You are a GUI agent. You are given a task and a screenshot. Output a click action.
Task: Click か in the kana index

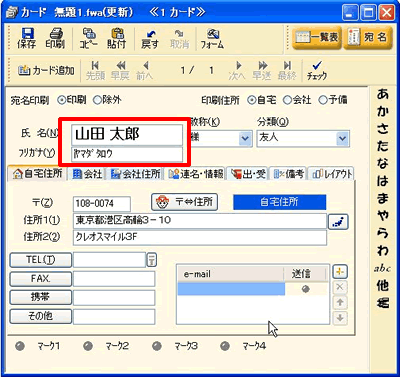(x=382, y=111)
